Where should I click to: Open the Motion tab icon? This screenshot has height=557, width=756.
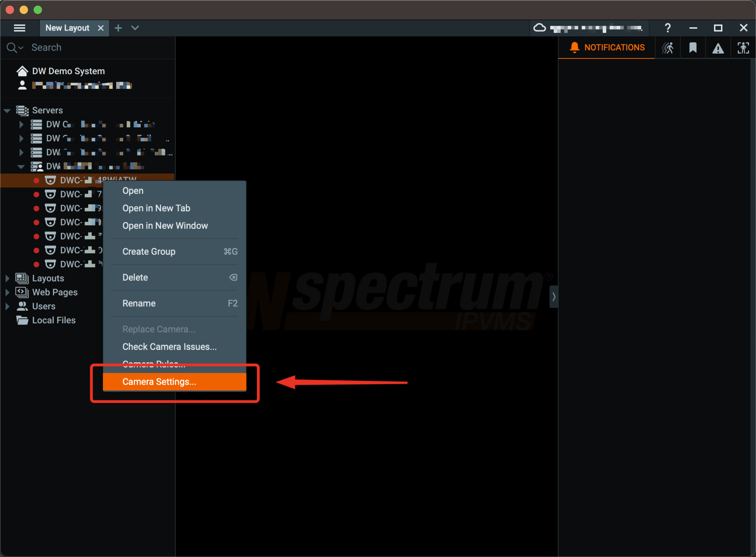tap(668, 48)
